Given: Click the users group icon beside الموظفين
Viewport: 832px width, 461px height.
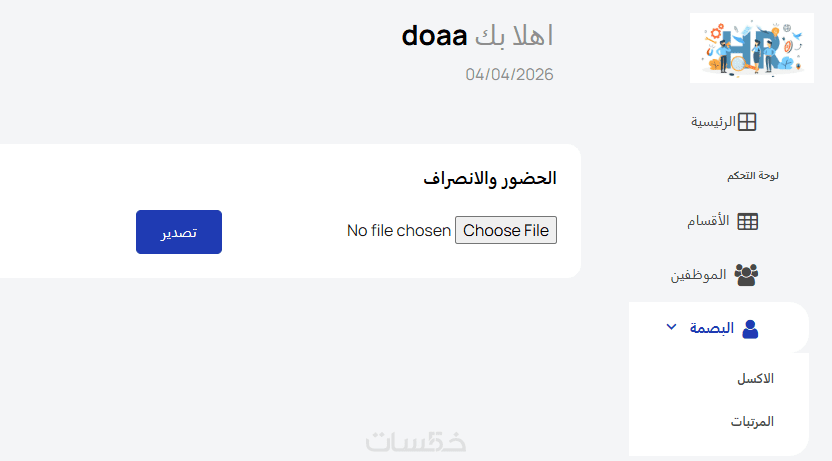Looking at the screenshot, I should pyautogui.click(x=746, y=275).
